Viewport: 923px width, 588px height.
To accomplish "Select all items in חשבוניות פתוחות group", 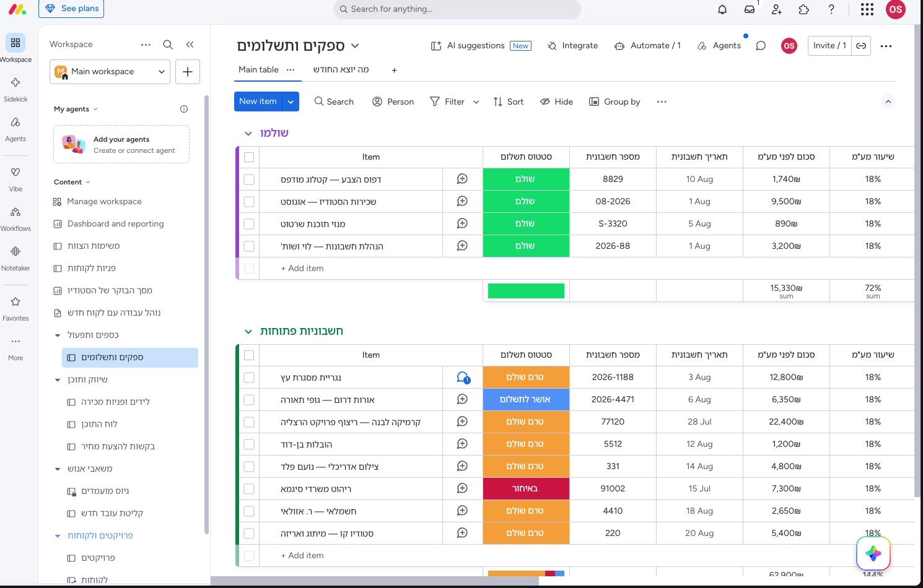I will tap(249, 355).
